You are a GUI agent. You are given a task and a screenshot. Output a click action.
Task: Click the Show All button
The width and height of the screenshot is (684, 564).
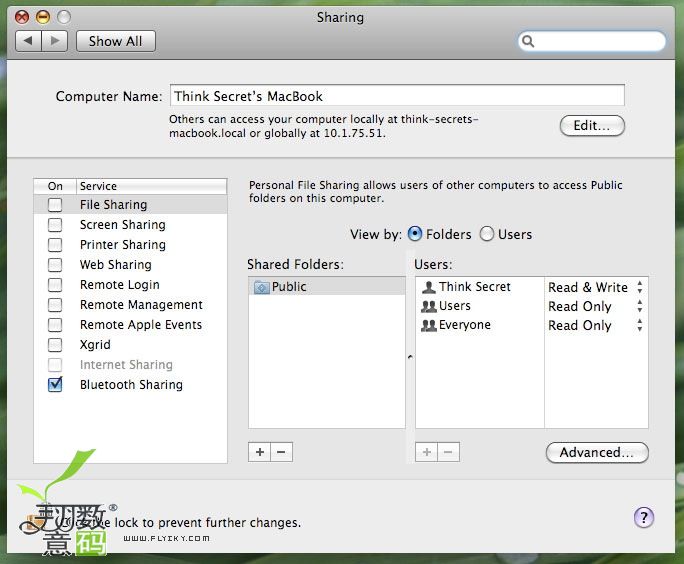[116, 41]
